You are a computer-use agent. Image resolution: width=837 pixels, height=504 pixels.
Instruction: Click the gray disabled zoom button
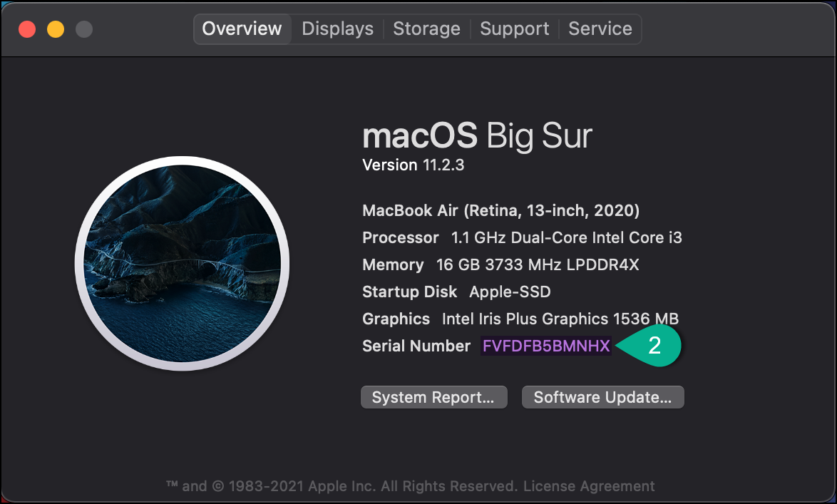coord(84,29)
